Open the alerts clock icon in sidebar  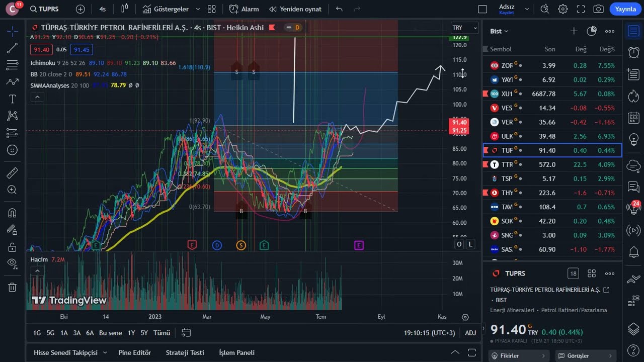633,53
